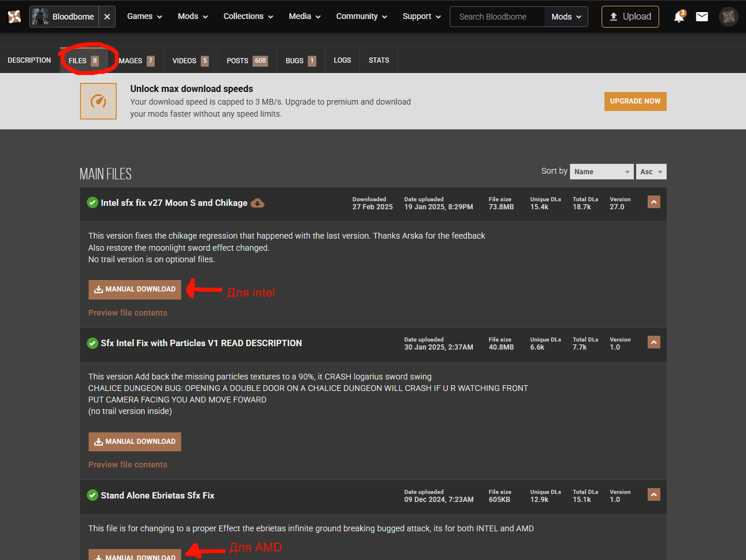Change sort order Asc dropdown
Screen dimensions: 746x560
(x=651, y=171)
